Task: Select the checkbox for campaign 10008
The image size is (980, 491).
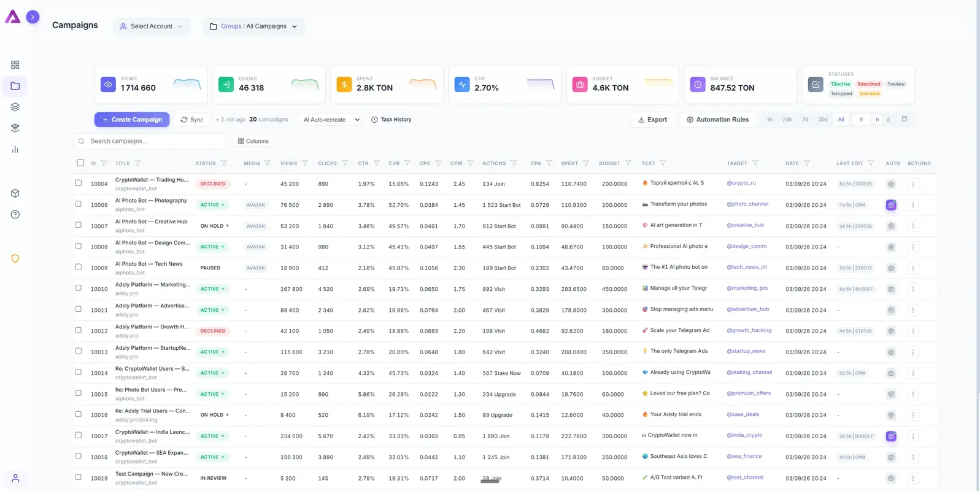Action: click(x=78, y=246)
